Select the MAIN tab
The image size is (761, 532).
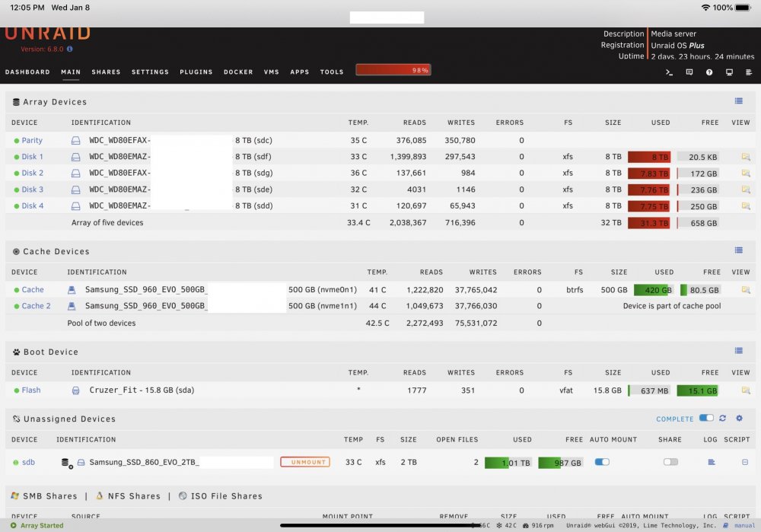click(x=71, y=72)
